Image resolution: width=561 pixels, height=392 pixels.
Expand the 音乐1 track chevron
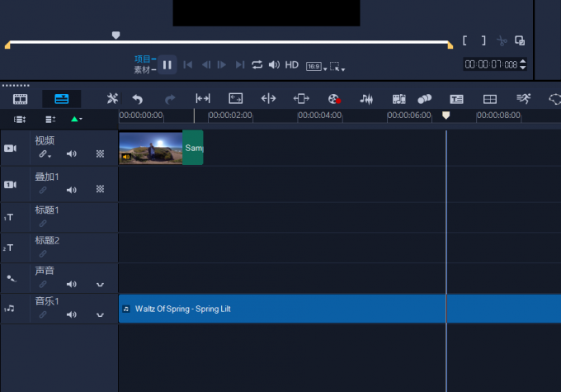100,314
